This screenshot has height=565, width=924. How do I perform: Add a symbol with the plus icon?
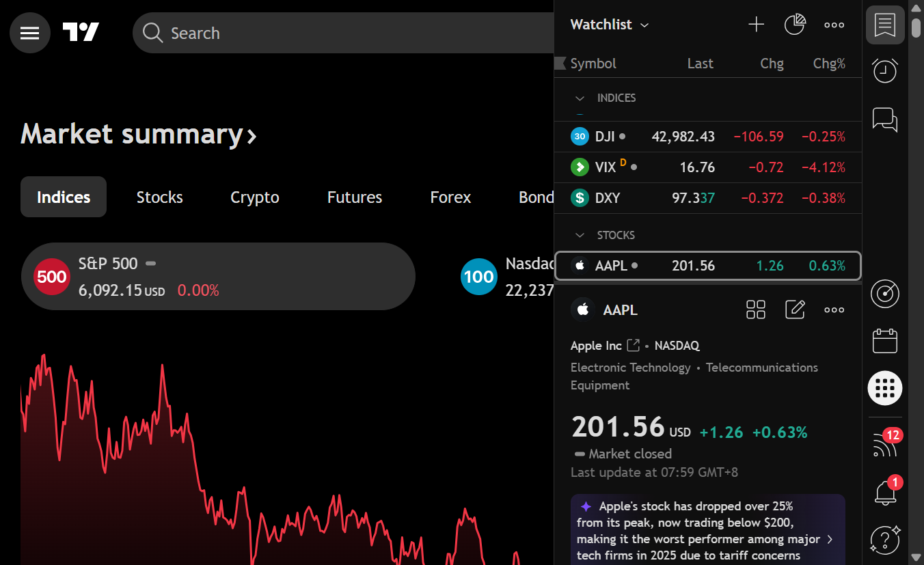(x=756, y=25)
